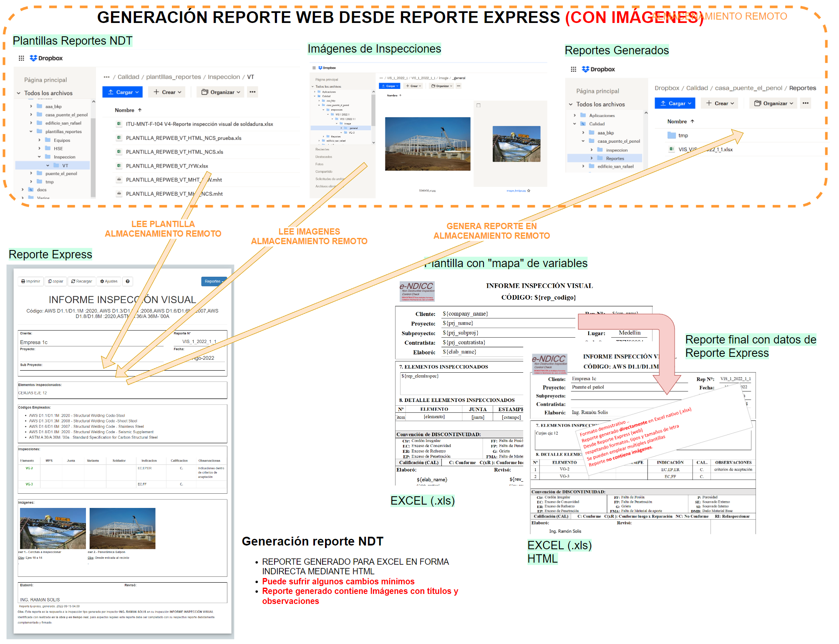Open PLANTILLA_REPWEB_VT_HTML_NCS.xls file
839x644 pixels.
point(174,152)
